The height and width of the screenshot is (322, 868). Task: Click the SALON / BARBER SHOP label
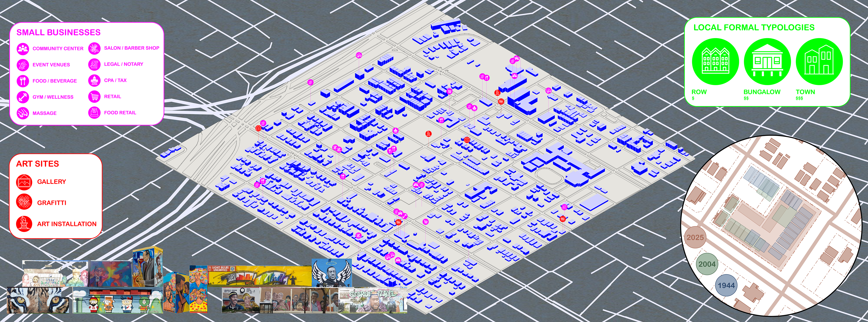click(x=132, y=48)
